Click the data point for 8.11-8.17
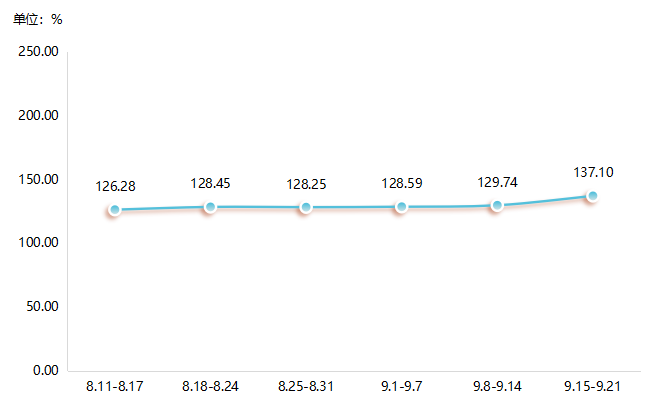 click(x=114, y=210)
